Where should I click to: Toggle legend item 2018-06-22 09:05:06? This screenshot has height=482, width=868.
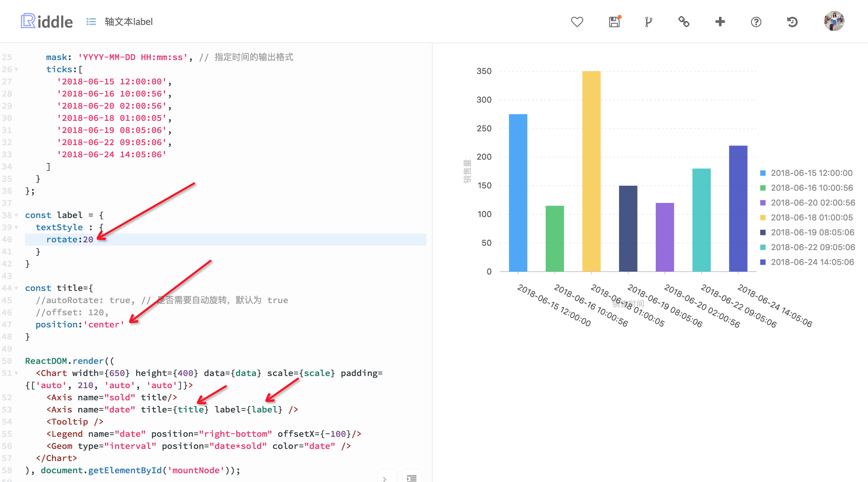click(807, 247)
